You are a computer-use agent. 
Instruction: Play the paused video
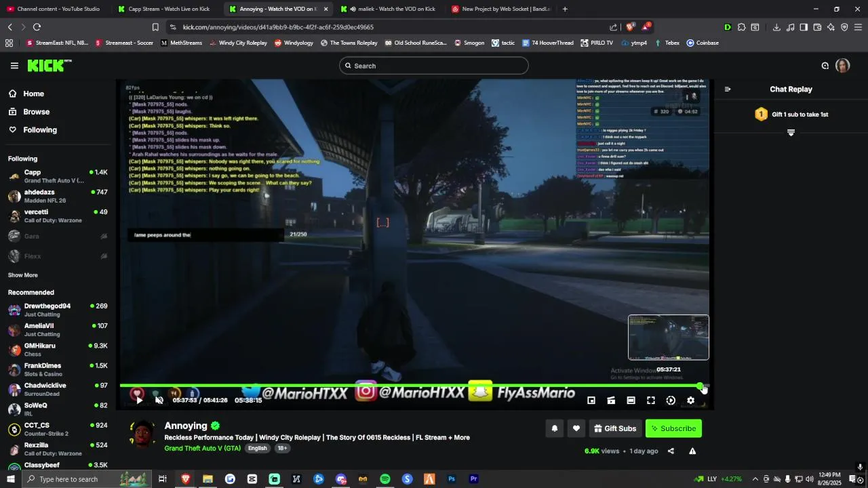(139, 401)
